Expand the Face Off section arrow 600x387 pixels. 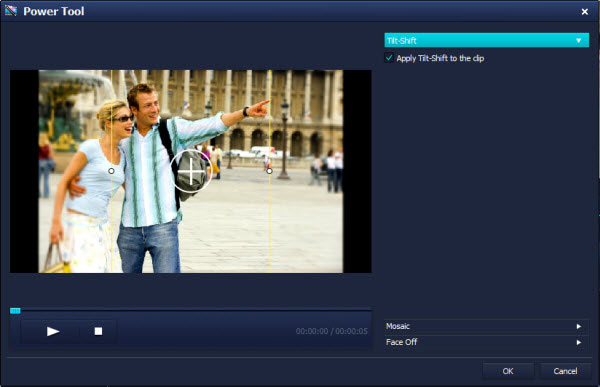point(579,342)
